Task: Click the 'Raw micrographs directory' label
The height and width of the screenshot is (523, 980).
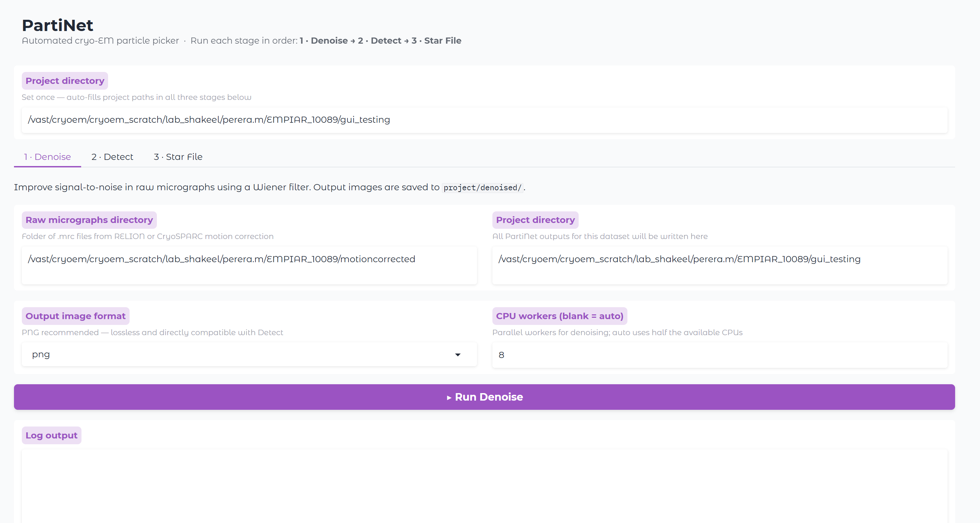Action: (x=89, y=220)
